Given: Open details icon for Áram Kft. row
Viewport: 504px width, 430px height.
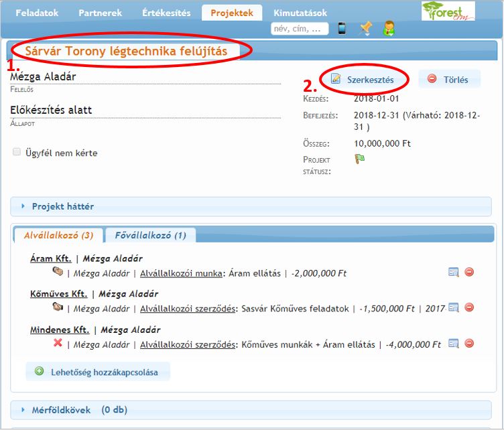Looking at the screenshot, I should [454, 272].
